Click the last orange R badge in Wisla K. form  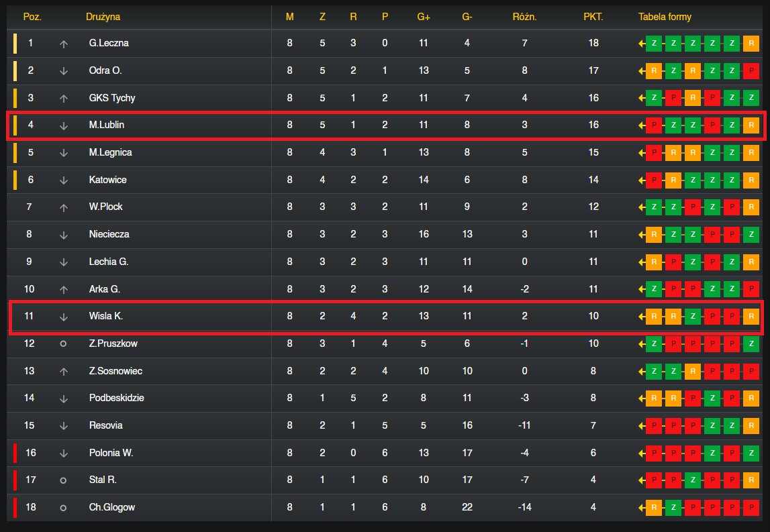tap(751, 316)
